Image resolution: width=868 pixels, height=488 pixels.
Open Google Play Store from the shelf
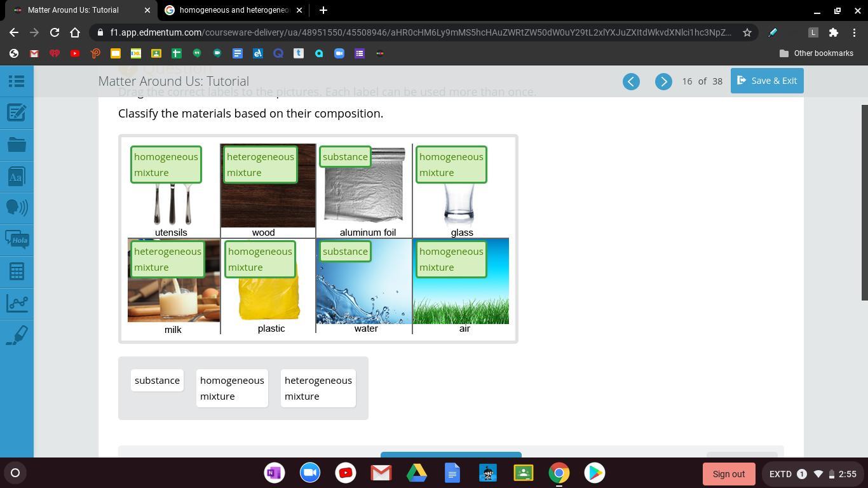595,473
